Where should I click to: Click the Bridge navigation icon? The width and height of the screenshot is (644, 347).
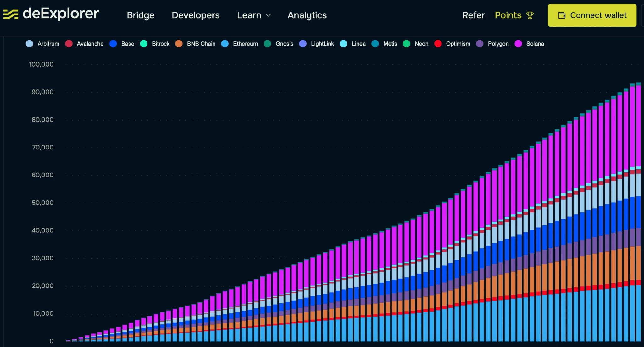point(140,15)
